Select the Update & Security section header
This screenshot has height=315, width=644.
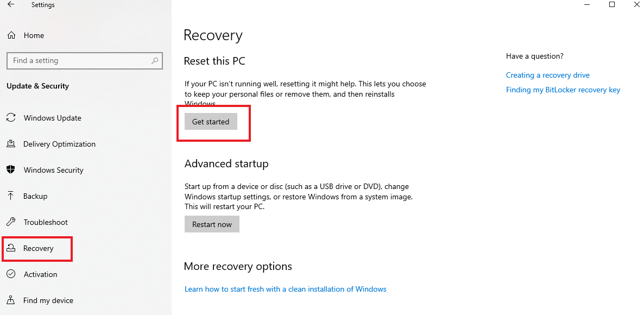[x=37, y=86]
